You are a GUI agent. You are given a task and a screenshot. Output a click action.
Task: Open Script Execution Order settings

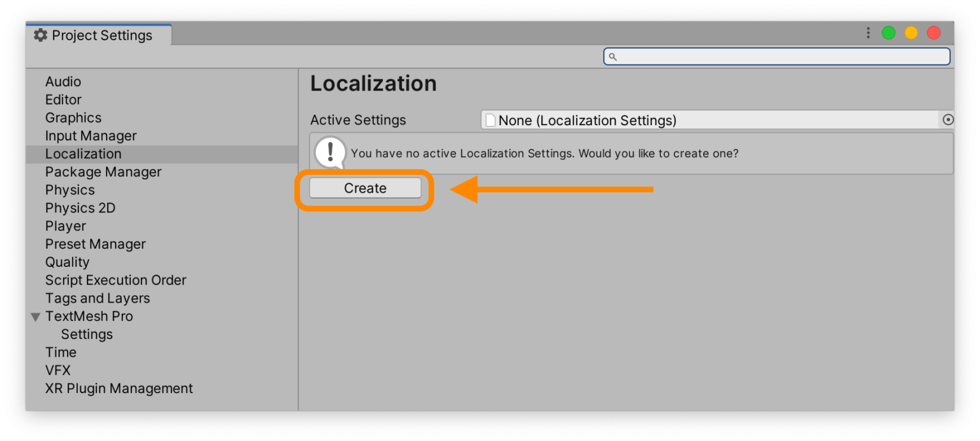[115, 280]
